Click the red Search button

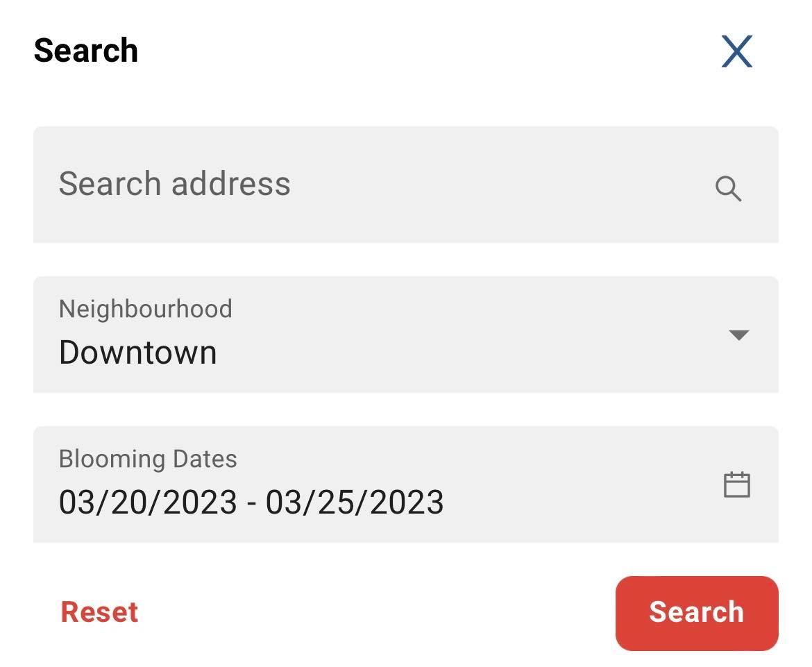coord(697,613)
